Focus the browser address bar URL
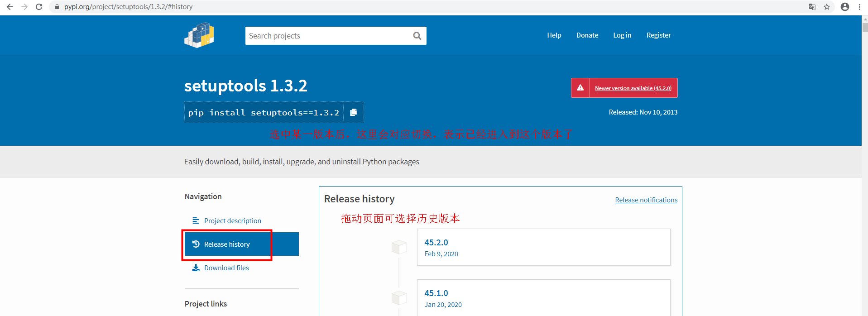 [x=128, y=7]
